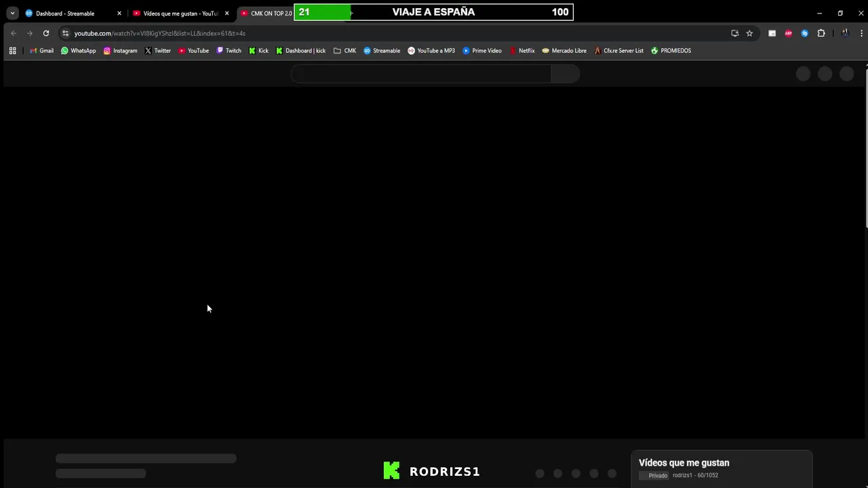Image resolution: width=868 pixels, height=488 pixels.
Task: Open the Gmail bookmark
Action: tap(41, 51)
